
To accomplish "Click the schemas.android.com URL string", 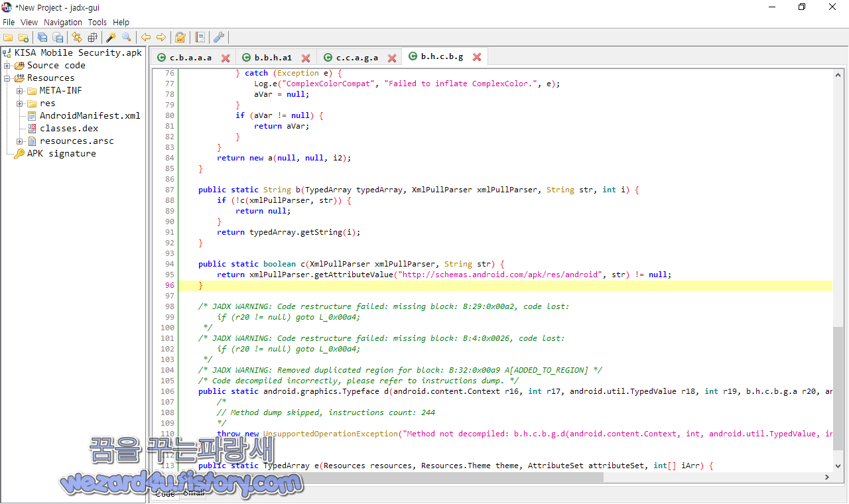I will tap(499, 275).
